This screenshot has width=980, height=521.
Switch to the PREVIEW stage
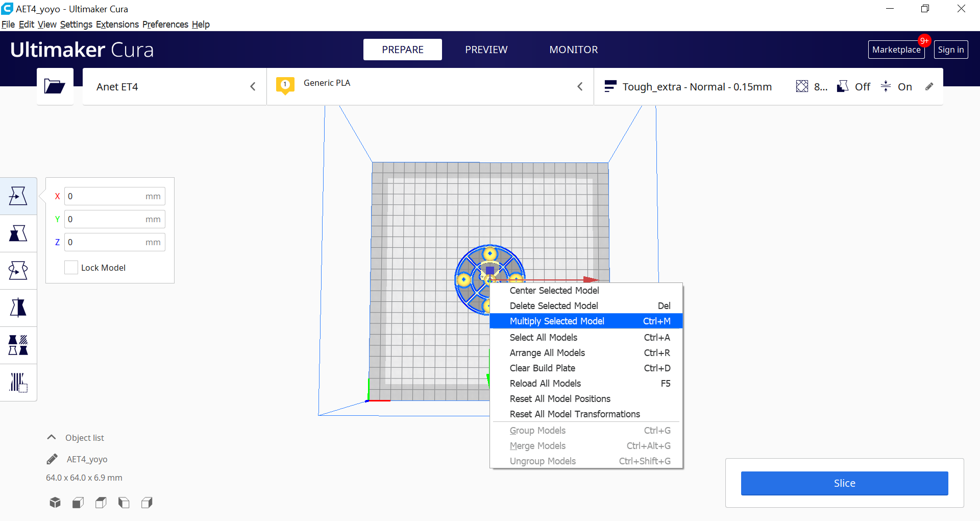click(x=486, y=50)
